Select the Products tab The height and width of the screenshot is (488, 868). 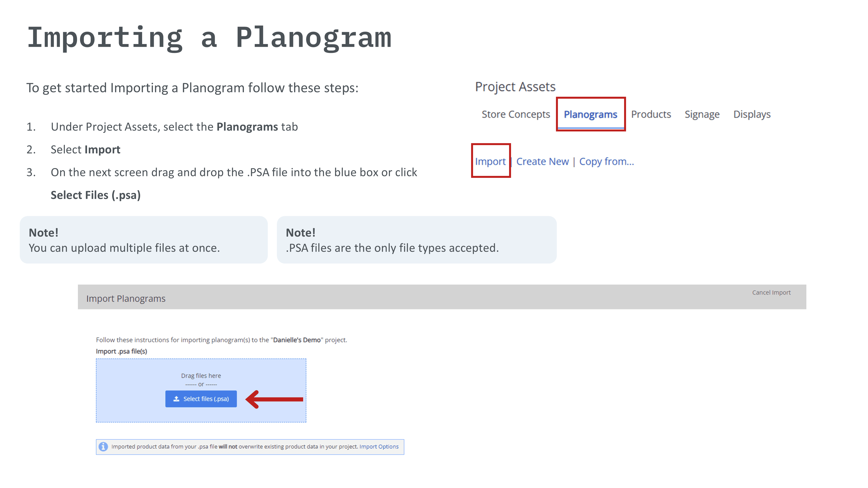click(651, 115)
